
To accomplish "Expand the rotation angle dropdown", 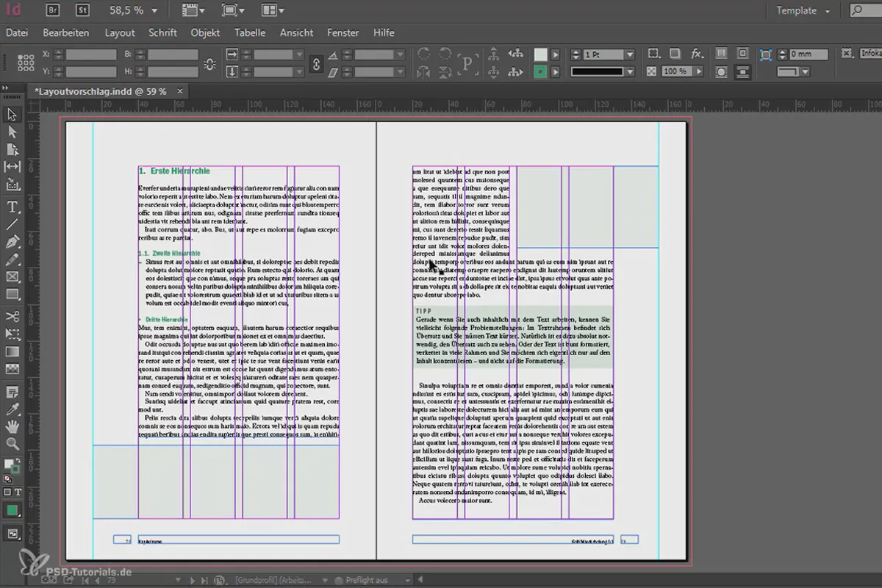I will [401, 54].
